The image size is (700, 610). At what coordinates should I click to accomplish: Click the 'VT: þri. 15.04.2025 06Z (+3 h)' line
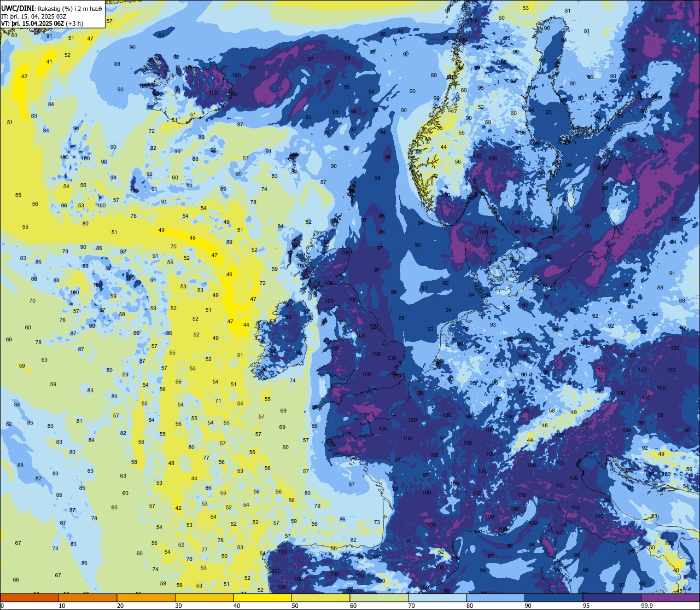(43, 23)
